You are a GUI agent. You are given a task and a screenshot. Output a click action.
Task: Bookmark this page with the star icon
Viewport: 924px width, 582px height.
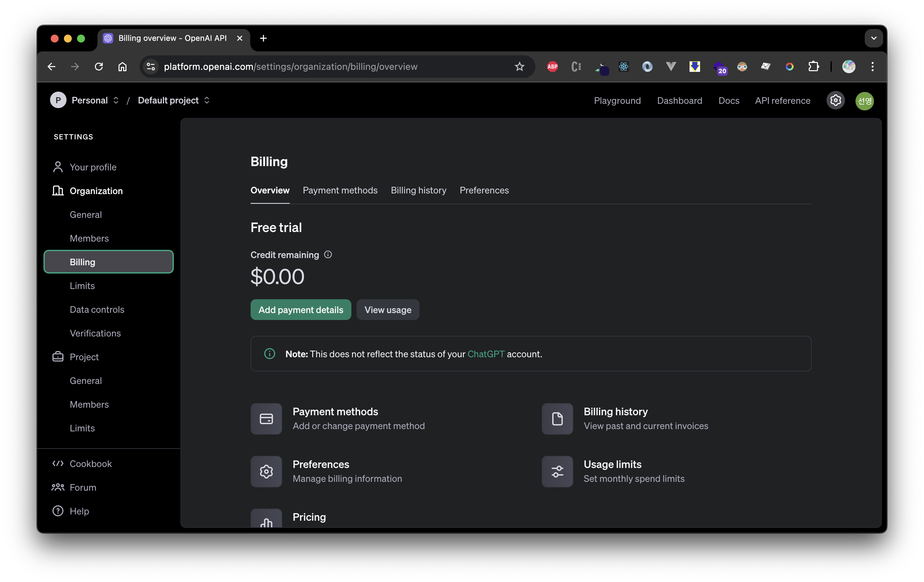tap(519, 67)
